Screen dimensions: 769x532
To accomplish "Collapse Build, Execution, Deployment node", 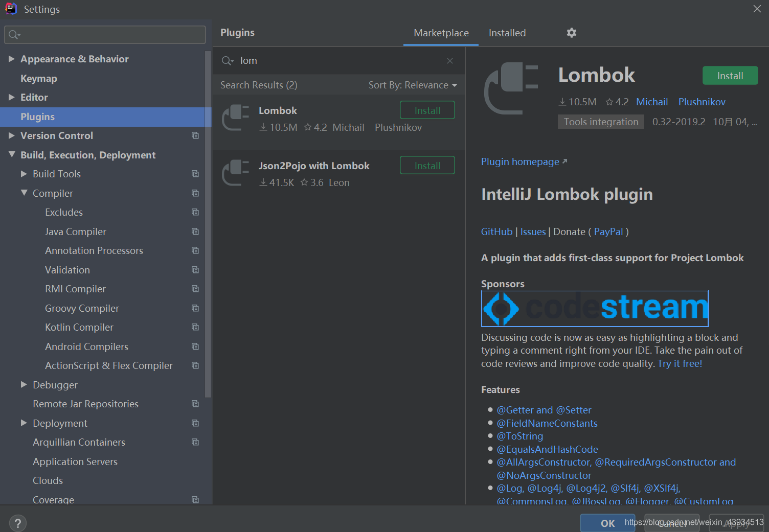I will (x=11, y=154).
